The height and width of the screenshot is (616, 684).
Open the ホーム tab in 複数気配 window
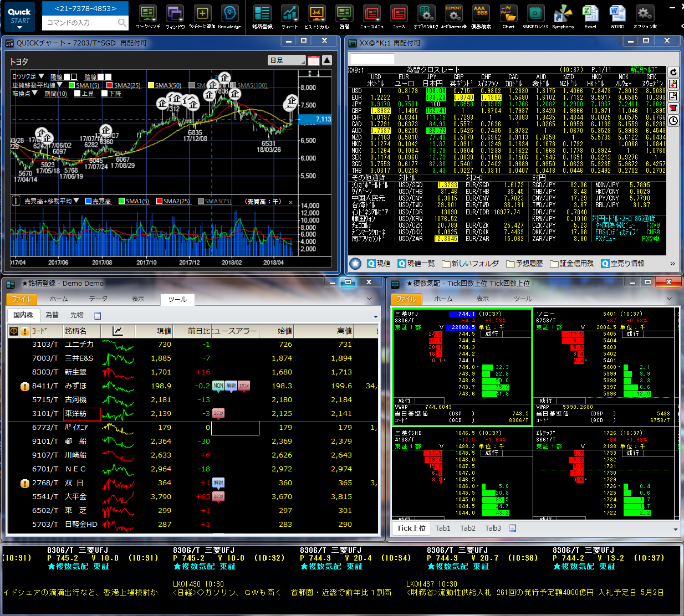pyautogui.click(x=443, y=299)
